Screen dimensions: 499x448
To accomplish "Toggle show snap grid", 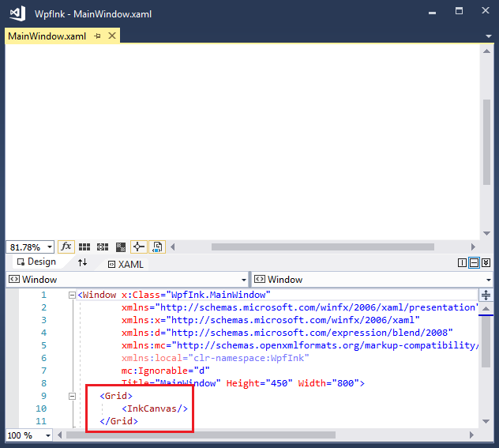I will (84, 247).
